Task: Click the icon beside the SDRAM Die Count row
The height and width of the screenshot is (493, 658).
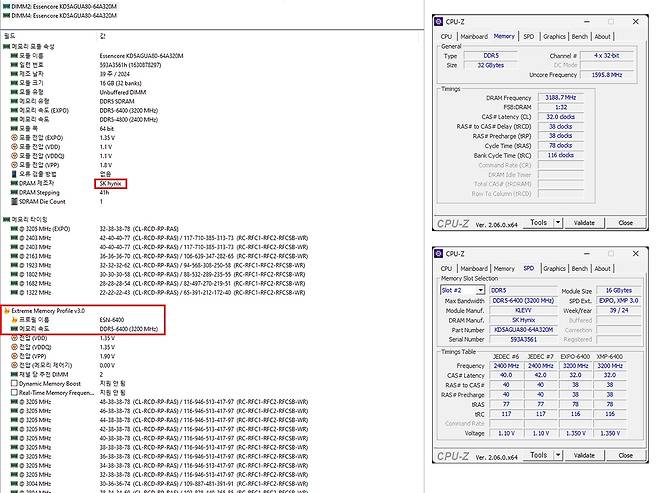Action: (x=12, y=201)
